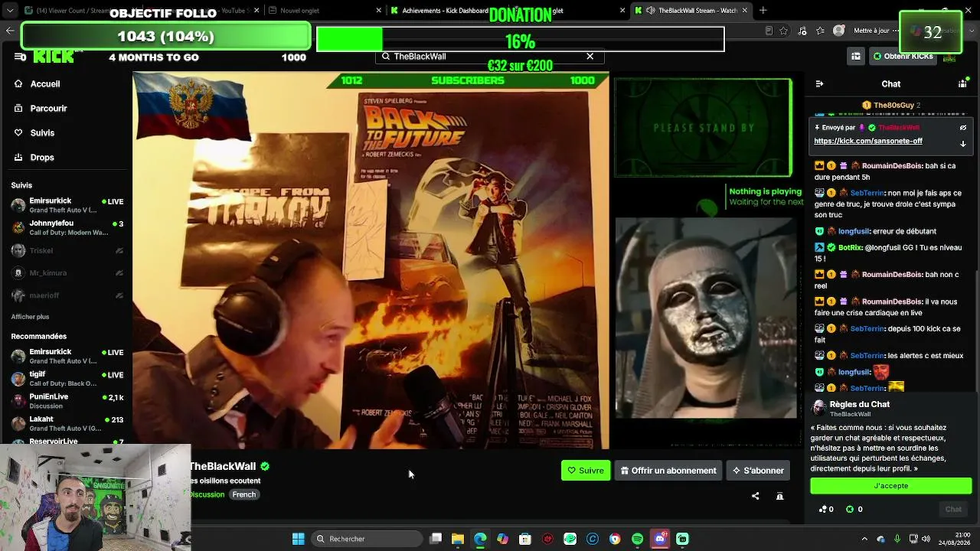Image resolution: width=980 pixels, height=551 pixels.
Task: Select the French language tag
Action: tap(244, 494)
